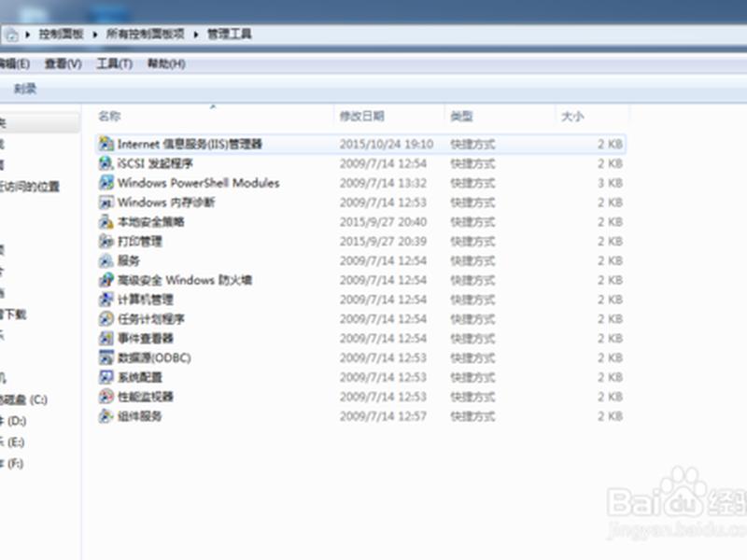This screenshot has width=747, height=560.
Task: Select the 计算机管理 icon
Action: [106, 299]
